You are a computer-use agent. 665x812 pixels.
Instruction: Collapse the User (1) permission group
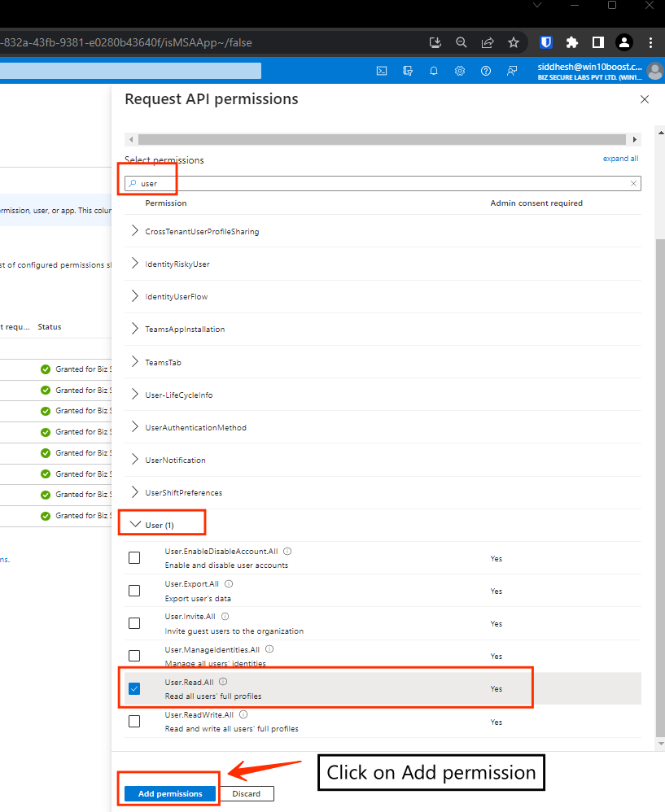tap(136, 525)
